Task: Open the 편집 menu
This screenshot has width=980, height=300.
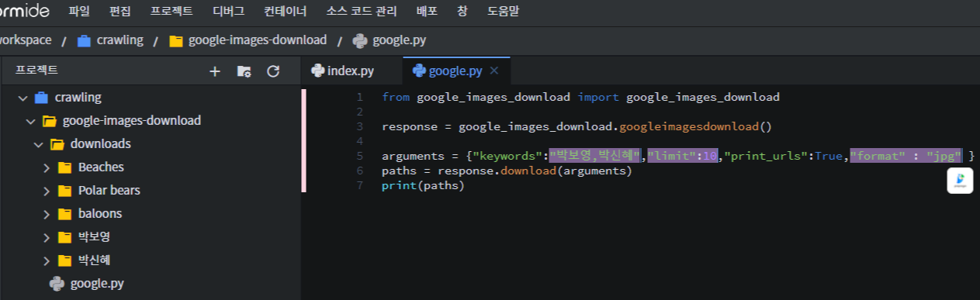Action: (x=120, y=12)
